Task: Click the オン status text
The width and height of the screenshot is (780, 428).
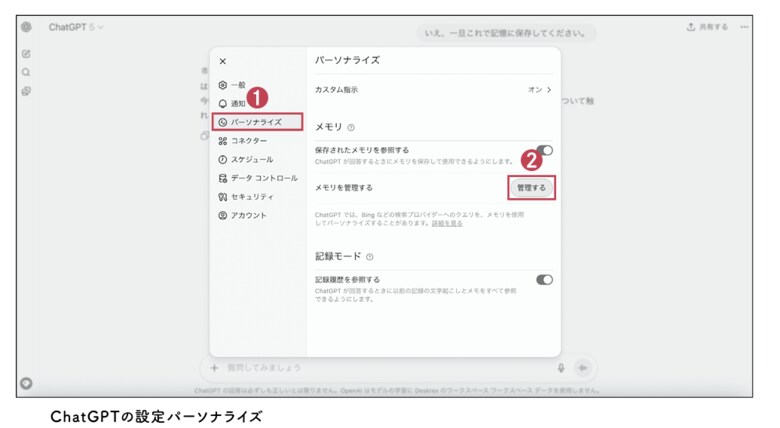Action: click(535, 90)
